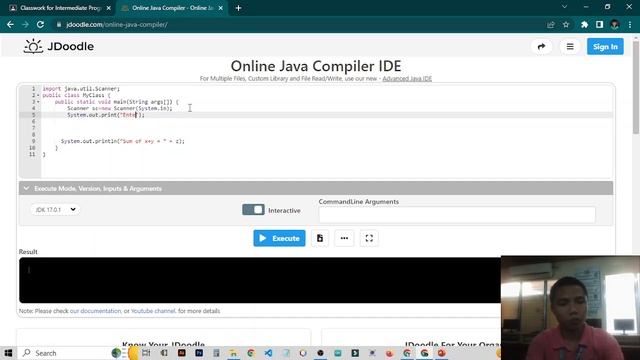Click the black Result output console
The width and height of the screenshot is (640, 360).
coord(260,280)
